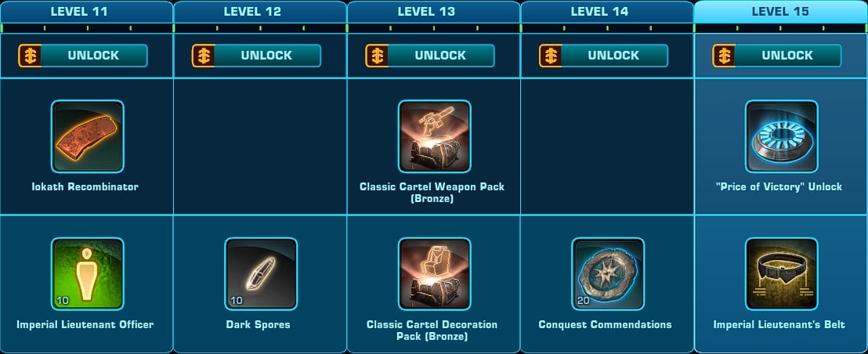Viewport: 868px width, 354px height.
Task: Unlock Level 14 with cartel coins
Action: click(x=603, y=56)
